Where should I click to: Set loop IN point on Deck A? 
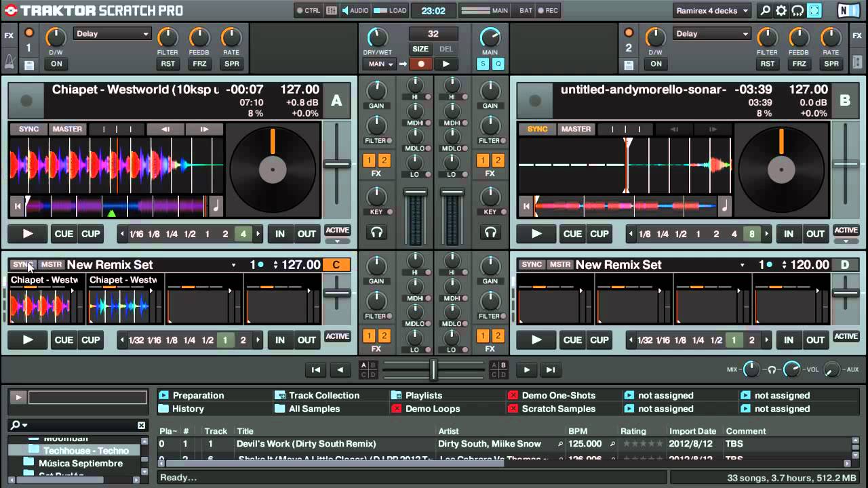coord(280,234)
